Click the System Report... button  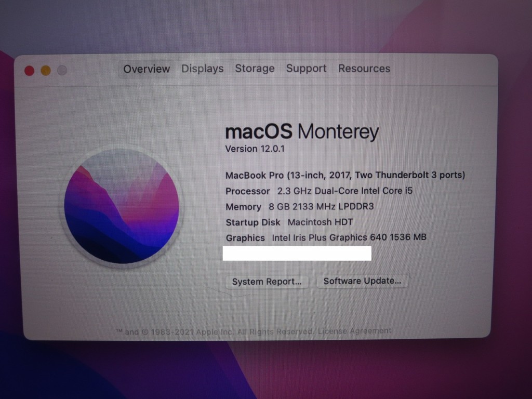pyautogui.click(x=267, y=282)
